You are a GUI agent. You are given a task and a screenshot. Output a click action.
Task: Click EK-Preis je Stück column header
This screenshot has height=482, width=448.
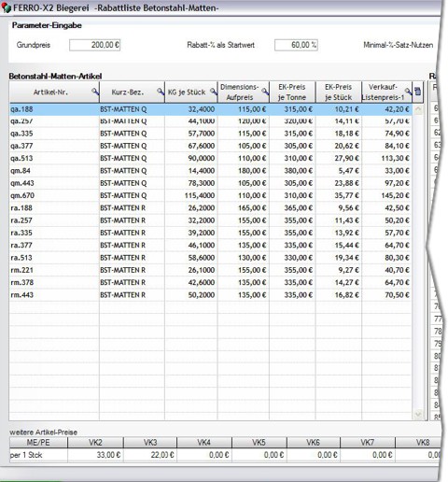339,92
